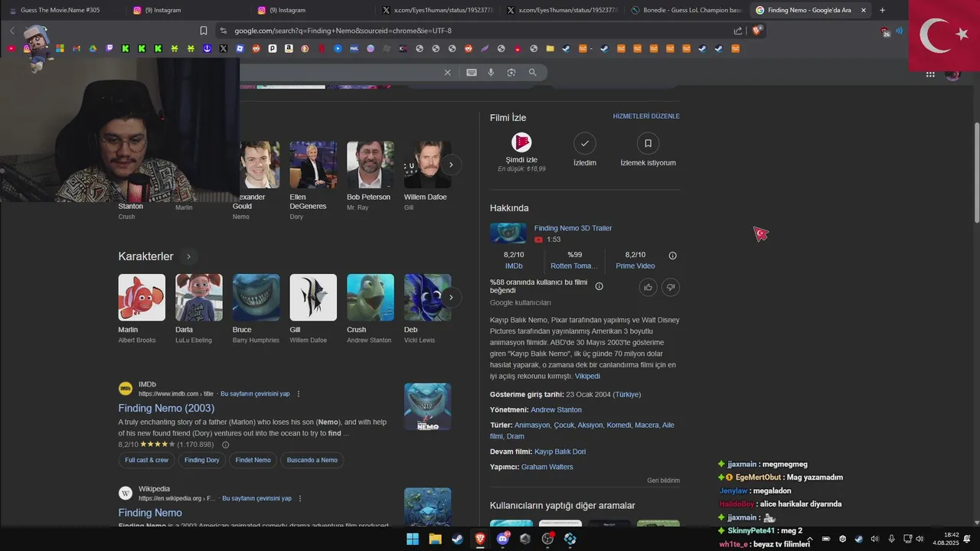
Task: Select the Bruce character card
Action: (x=256, y=308)
